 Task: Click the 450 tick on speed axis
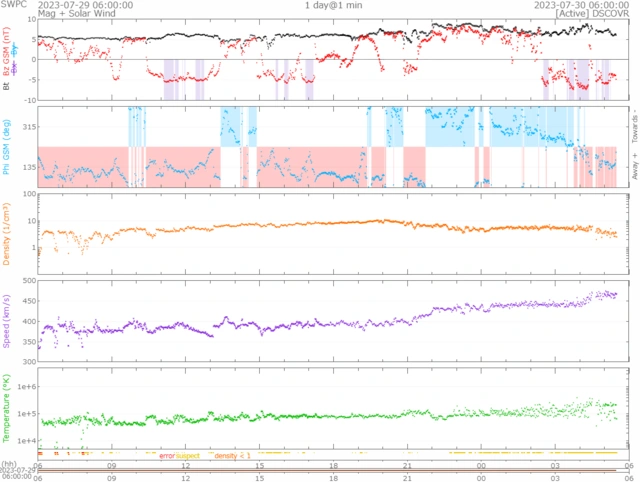(29, 301)
